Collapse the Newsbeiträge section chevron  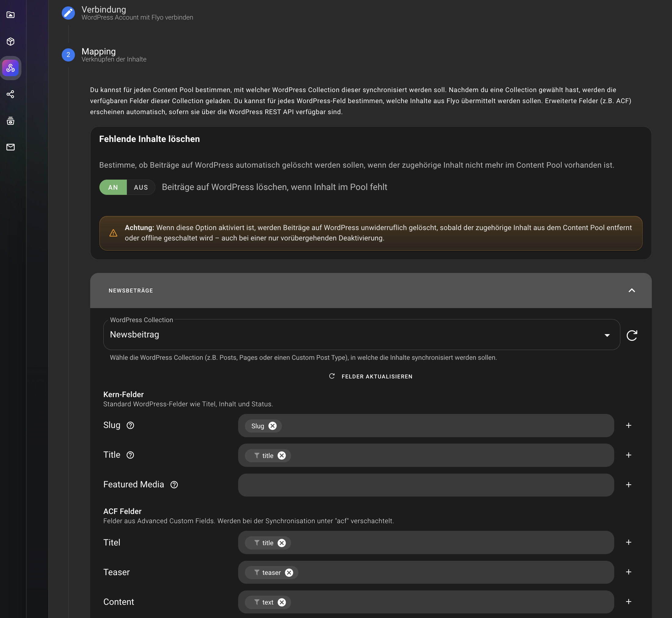(x=632, y=290)
